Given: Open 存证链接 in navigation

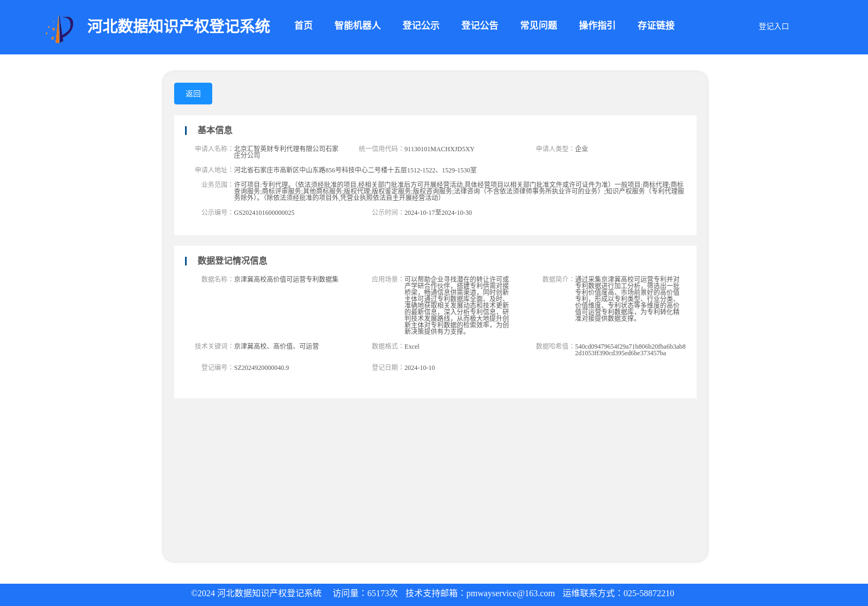Looking at the screenshot, I should click(x=656, y=26).
